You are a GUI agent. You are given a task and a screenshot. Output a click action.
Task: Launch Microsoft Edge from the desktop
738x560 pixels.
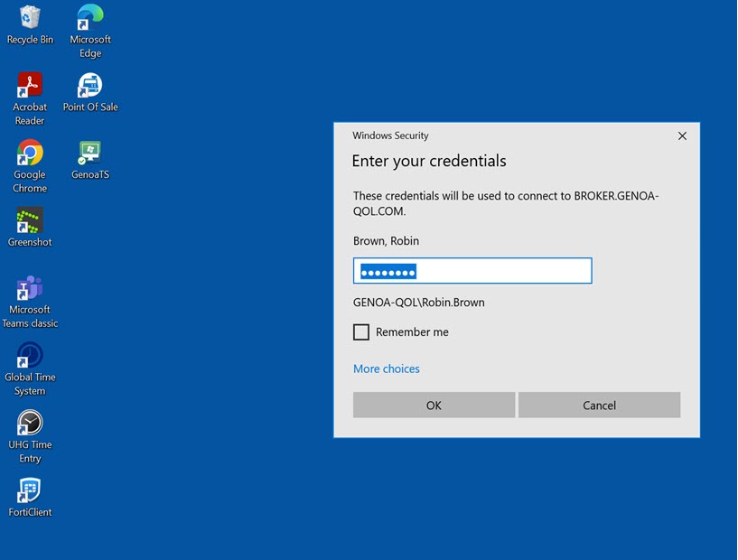point(90,18)
